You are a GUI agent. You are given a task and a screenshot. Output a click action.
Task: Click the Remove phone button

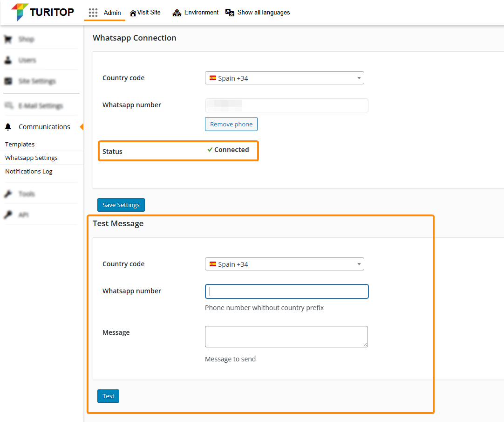[231, 124]
